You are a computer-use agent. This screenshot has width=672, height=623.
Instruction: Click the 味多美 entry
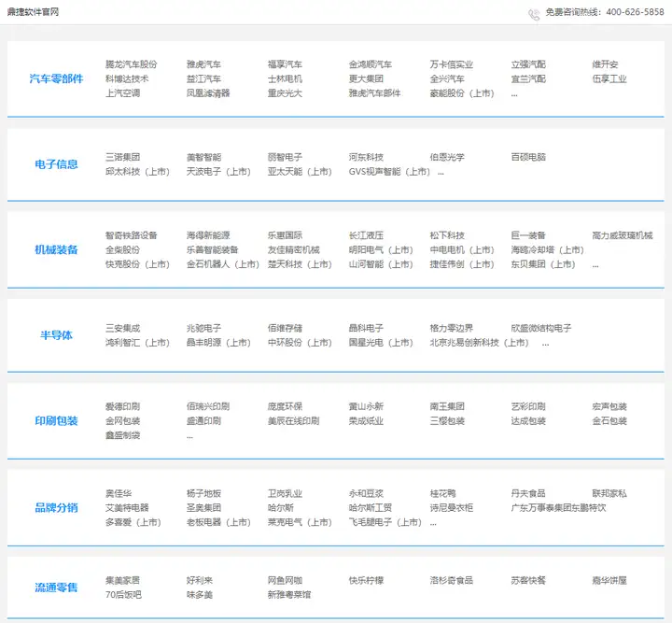pyautogui.click(x=200, y=595)
